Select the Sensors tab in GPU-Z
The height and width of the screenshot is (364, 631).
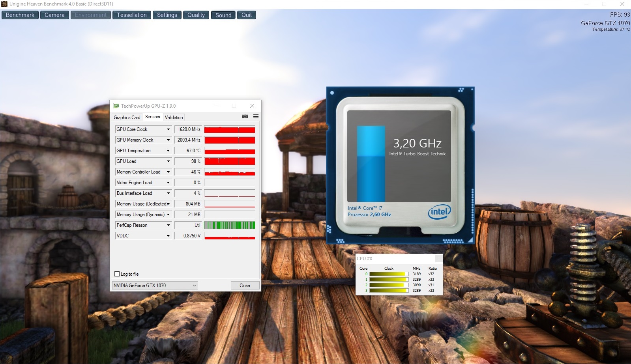tap(152, 117)
